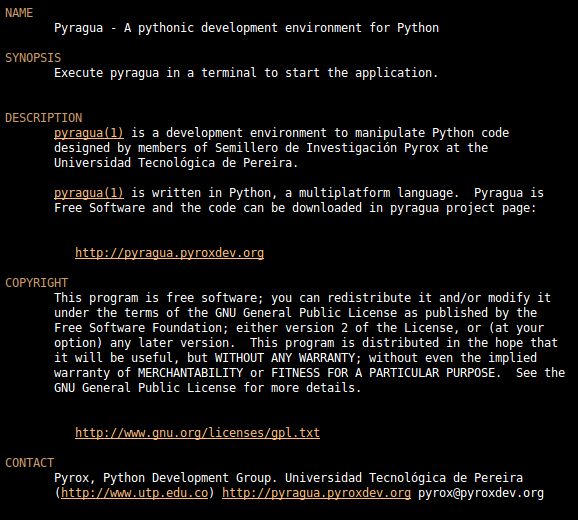Click the line 'This program is free software;'
The width and height of the screenshot is (578, 520).
302,298
